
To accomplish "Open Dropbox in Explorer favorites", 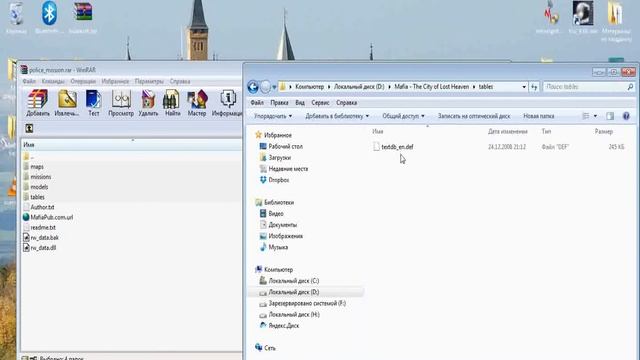I will [278, 180].
